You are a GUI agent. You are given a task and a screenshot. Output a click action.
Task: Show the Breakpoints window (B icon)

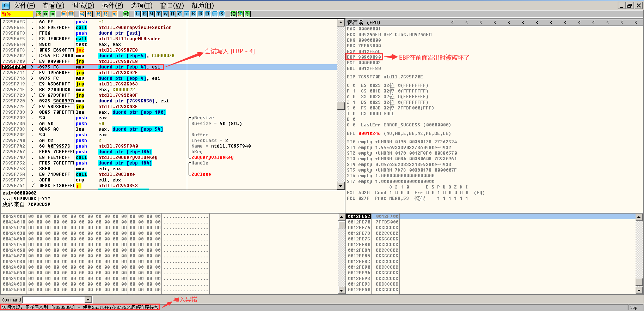click(x=201, y=14)
